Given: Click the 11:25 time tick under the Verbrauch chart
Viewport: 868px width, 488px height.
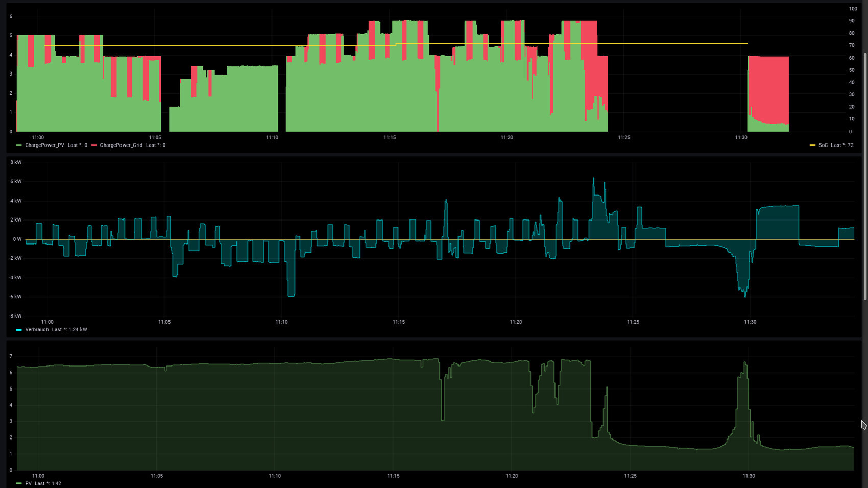Looking at the screenshot, I should pyautogui.click(x=633, y=322).
